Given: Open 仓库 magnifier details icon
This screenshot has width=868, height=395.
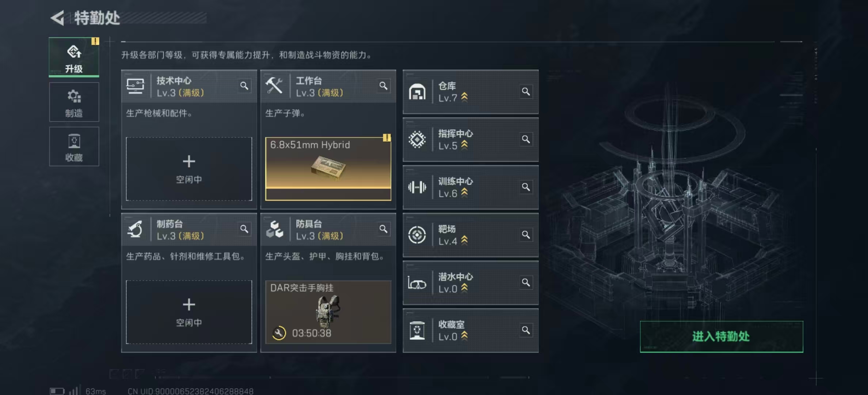Looking at the screenshot, I should [526, 91].
